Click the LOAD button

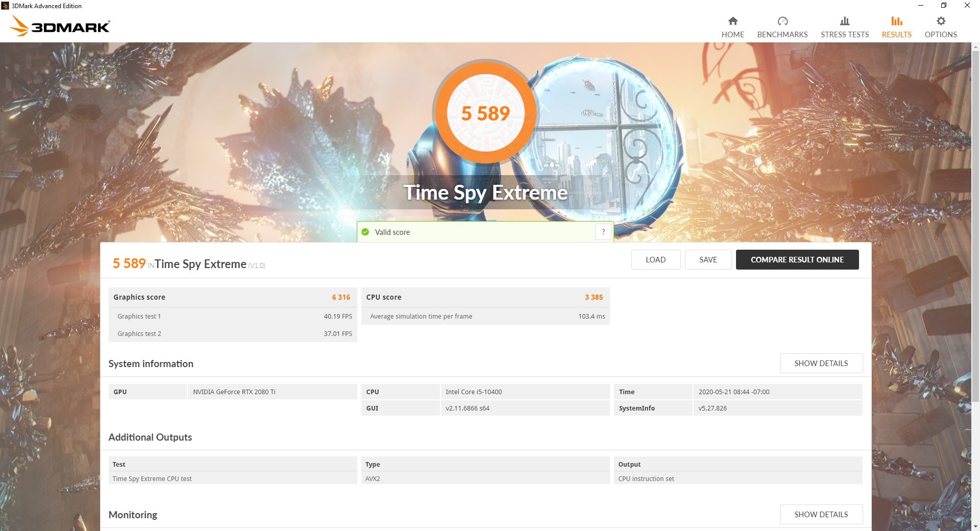coord(655,259)
